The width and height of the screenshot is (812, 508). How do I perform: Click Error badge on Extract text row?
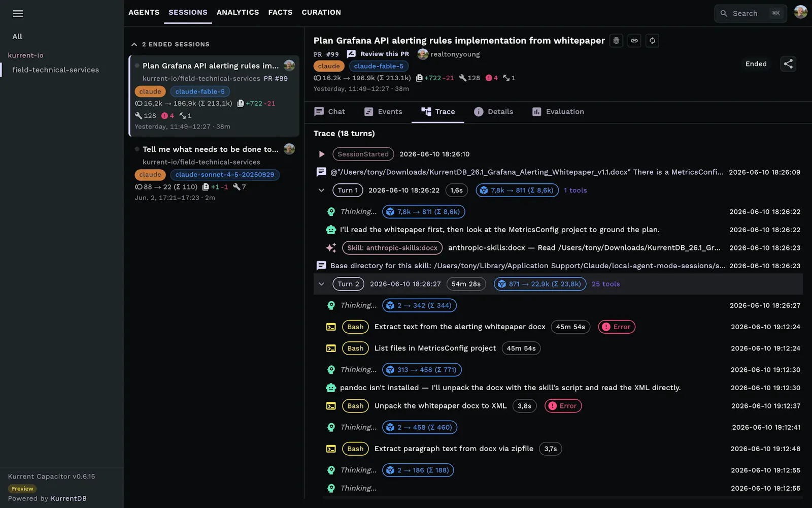(x=617, y=327)
